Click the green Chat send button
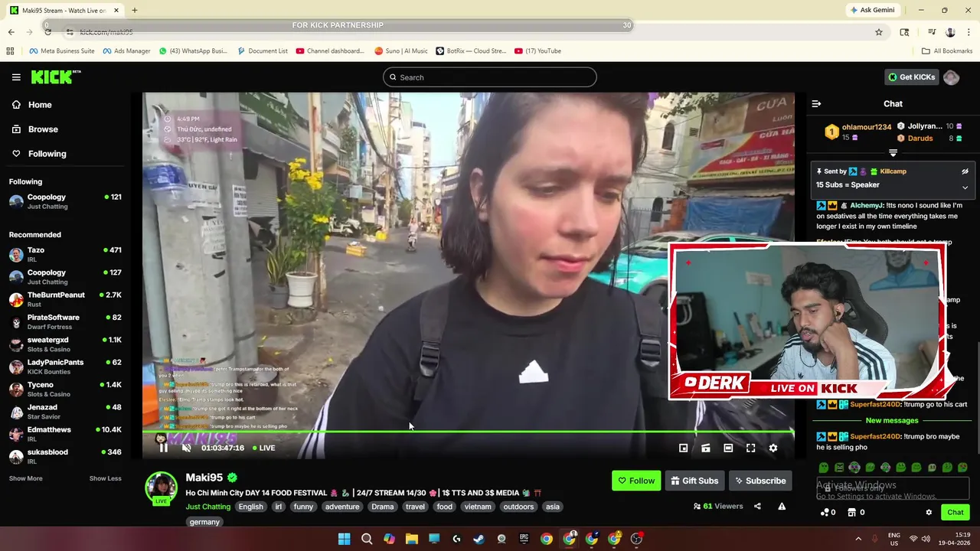Image resolution: width=980 pixels, height=551 pixels. (955, 512)
